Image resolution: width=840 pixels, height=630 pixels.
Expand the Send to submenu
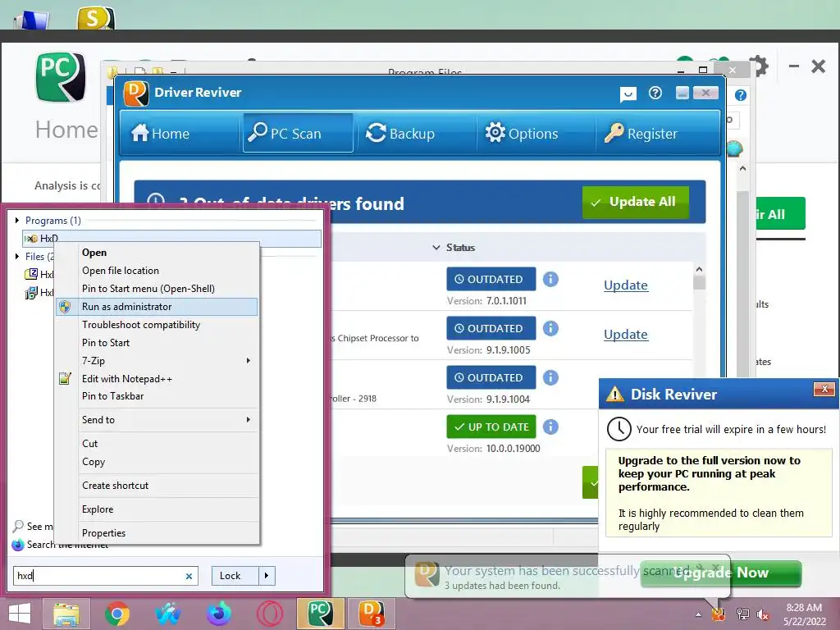(x=156, y=420)
